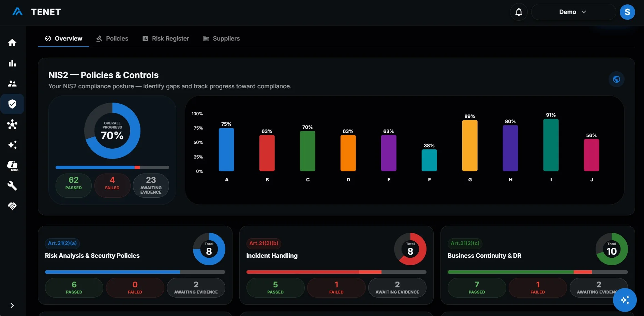Click the dark green bar I at 91%
The width and height of the screenshot is (644, 316).
[551, 145]
